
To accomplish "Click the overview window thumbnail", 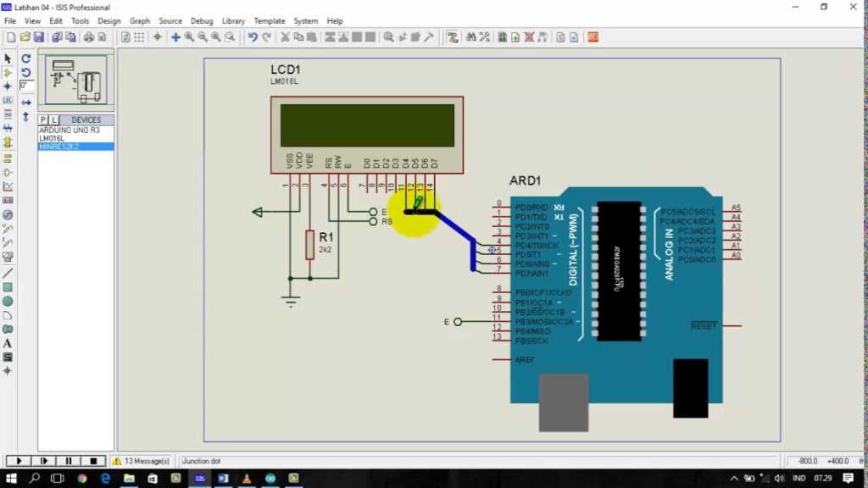I will coord(75,80).
